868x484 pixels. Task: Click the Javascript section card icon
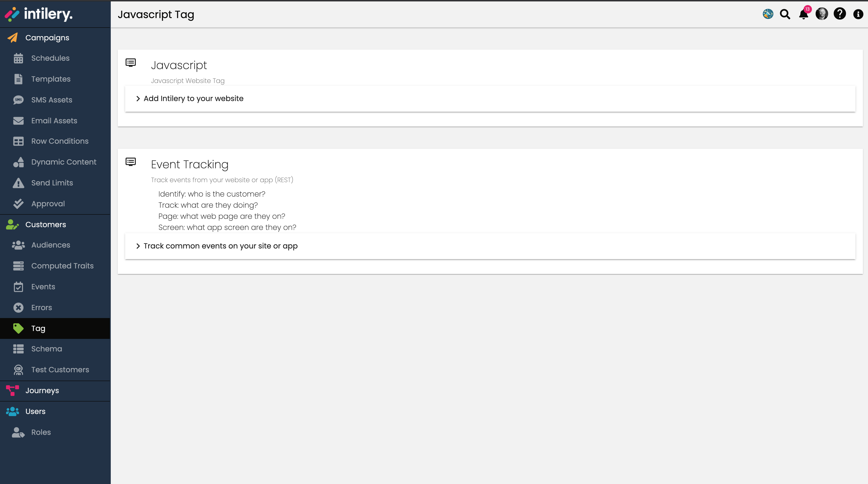coord(131,63)
